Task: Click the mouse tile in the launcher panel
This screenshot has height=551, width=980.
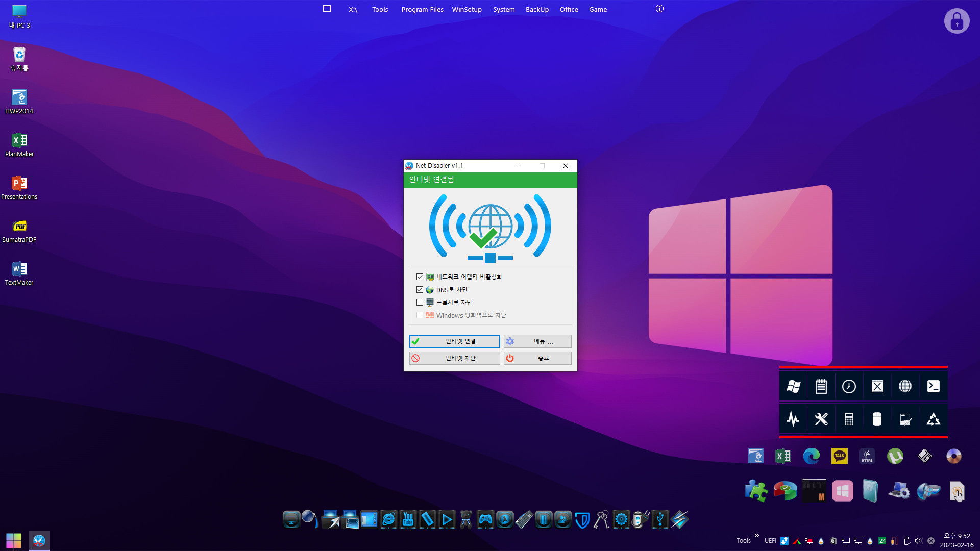Action: (x=877, y=419)
